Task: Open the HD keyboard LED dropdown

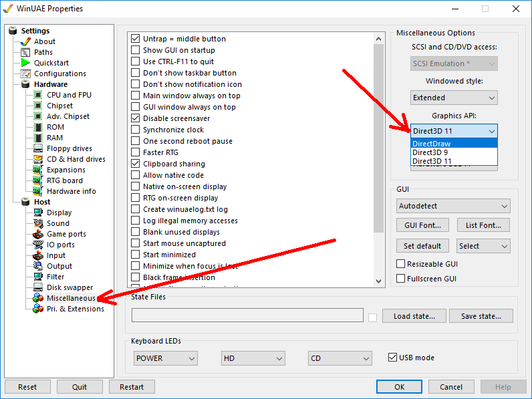Action: point(253,358)
